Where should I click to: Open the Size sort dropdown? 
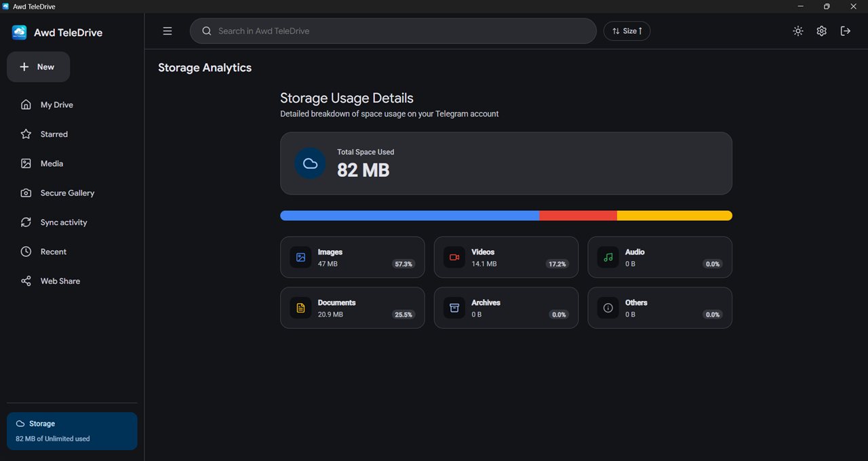627,31
